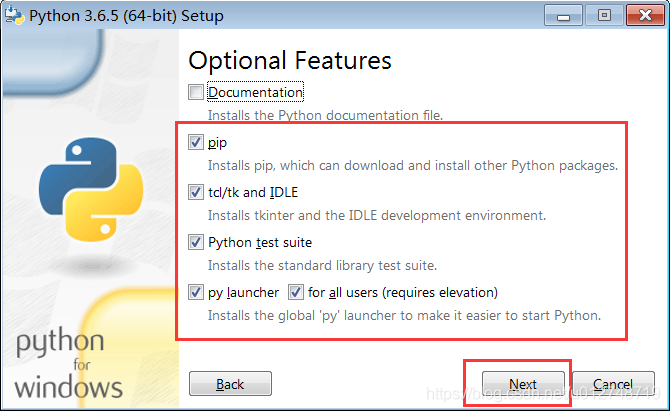Image resolution: width=670 pixels, height=412 pixels.
Task: Click the 'Optional Features' heading
Action: click(x=290, y=61)
